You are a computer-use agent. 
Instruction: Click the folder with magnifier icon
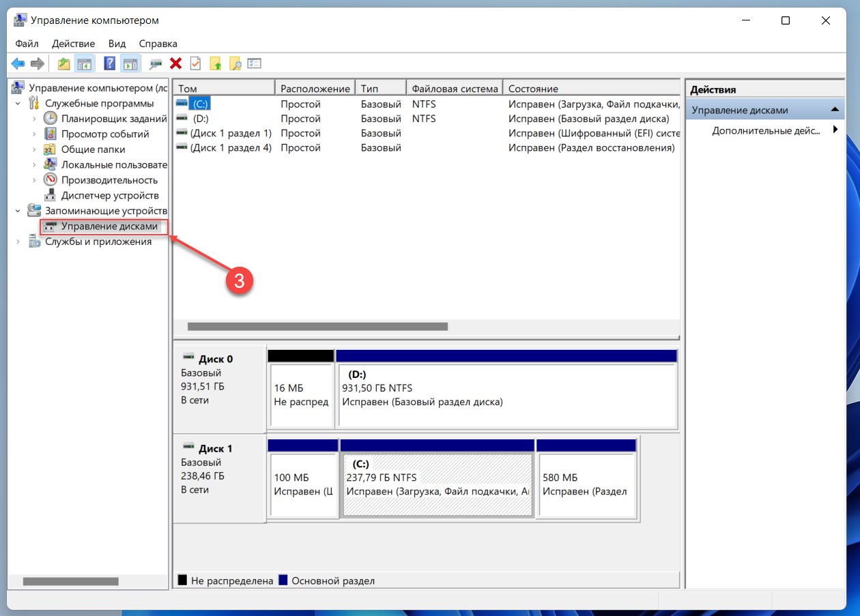point(235,63)
